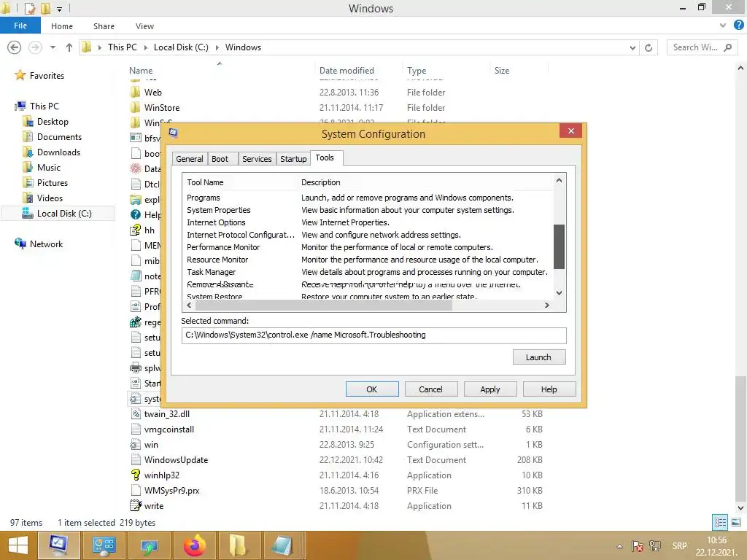The height and width of the screenshot is (560, 747).
Task: Expand the ribbon with the chevron
Action: 723,26
